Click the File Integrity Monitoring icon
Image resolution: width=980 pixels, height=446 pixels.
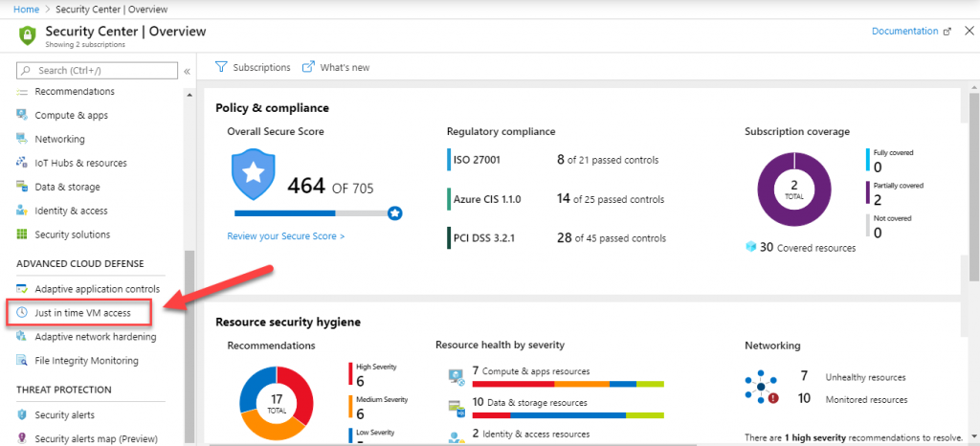(x=22, y=361)
